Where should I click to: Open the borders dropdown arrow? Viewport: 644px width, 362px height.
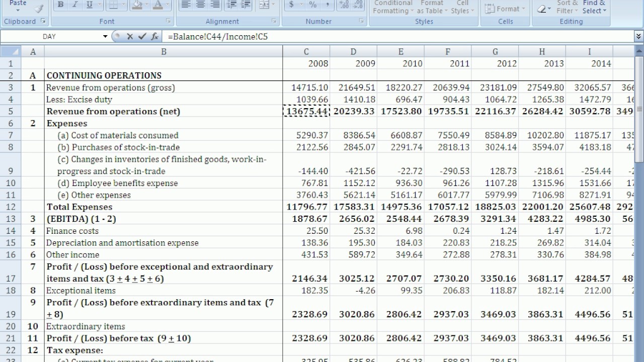click(x=124, y=5)
